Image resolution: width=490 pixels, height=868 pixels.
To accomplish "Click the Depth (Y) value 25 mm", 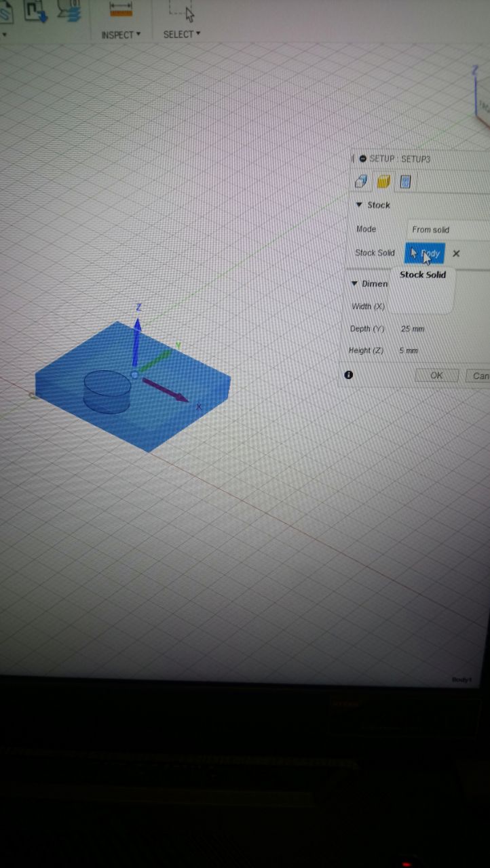I will point(413,329).
